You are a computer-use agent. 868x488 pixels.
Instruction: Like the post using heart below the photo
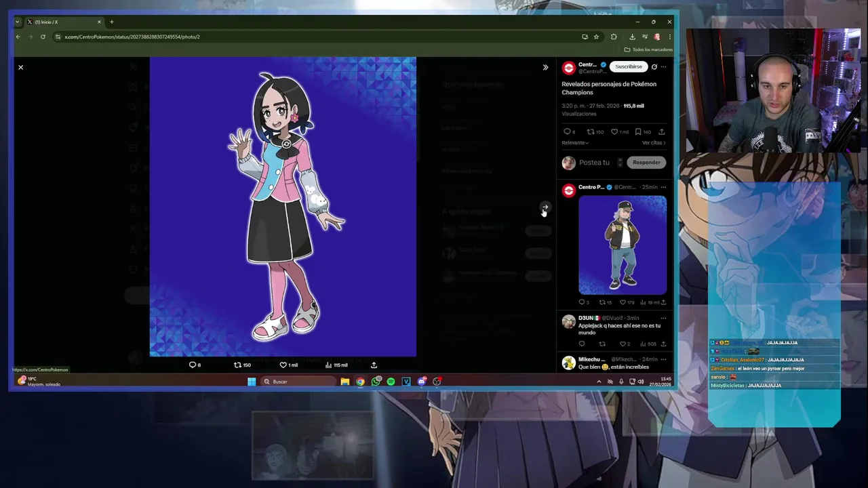(x=283, y=365)
